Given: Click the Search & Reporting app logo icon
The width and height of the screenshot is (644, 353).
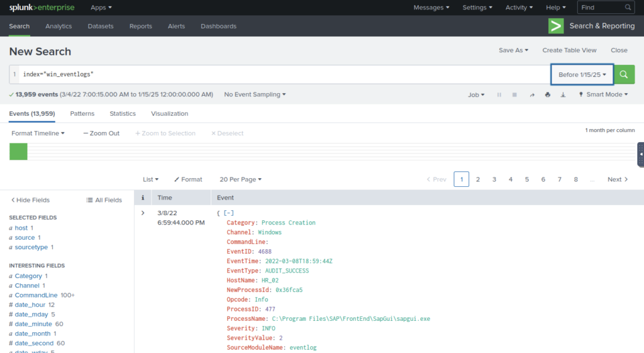Looking at the screenshot, I should coord(556,26).
